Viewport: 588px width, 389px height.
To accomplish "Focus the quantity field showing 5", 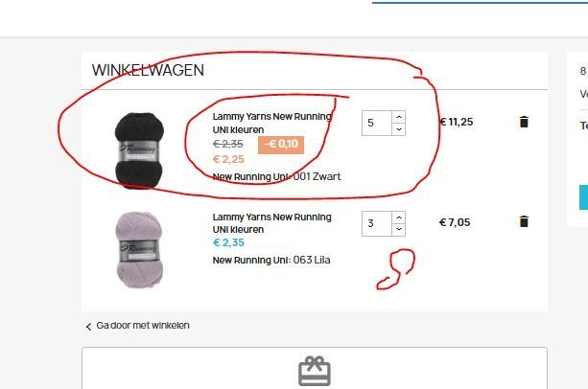I will [x=377, y=124].
